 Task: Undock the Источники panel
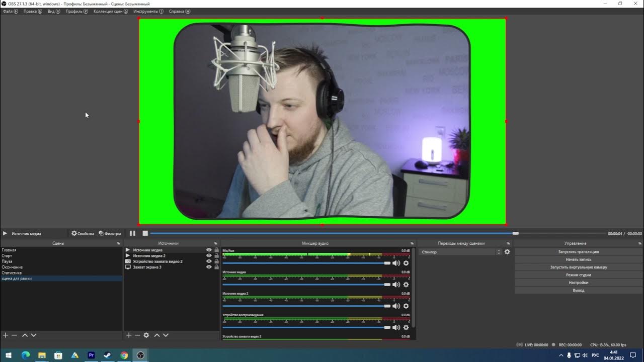(216, 243)
